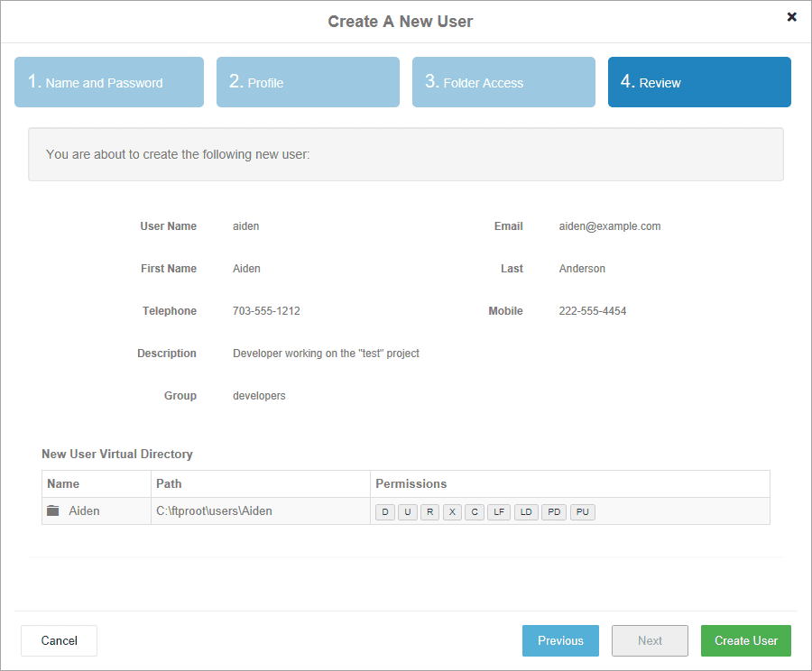Click the "PD" permission badge for Aiden

(554, 511)
